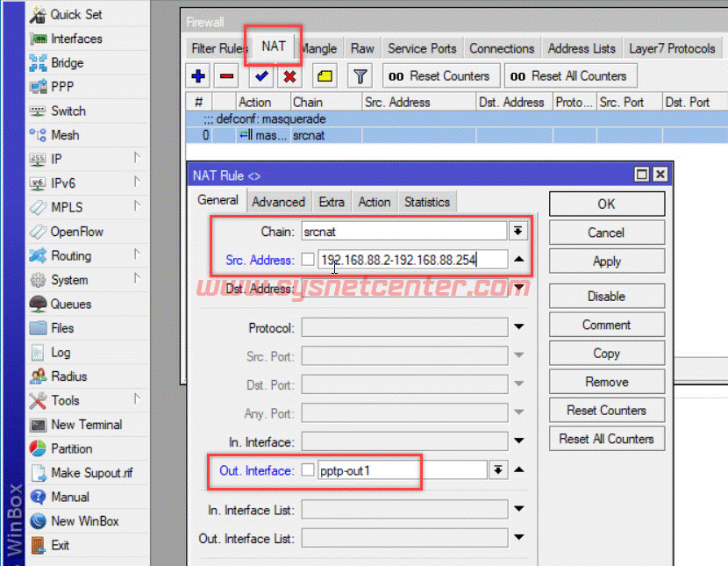Open New Terminal from sidebar
728x566 pixels.
tap(86, 425)
